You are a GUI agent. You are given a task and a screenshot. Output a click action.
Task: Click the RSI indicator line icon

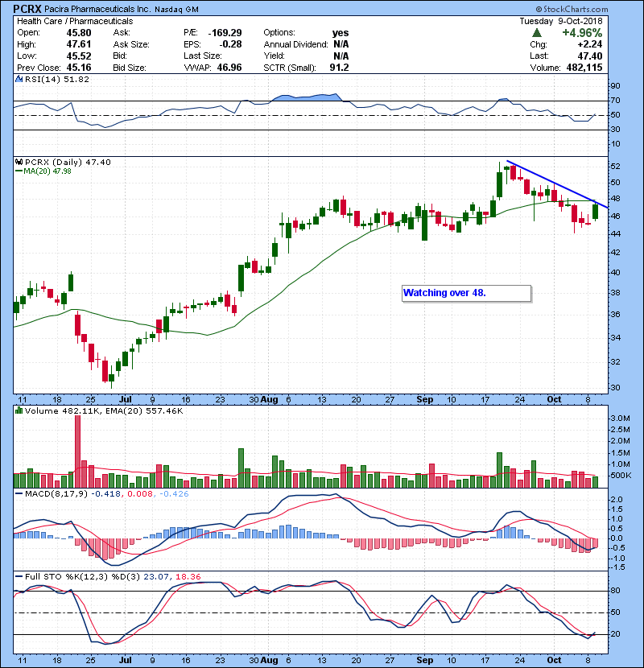click(x=19, y=79)
